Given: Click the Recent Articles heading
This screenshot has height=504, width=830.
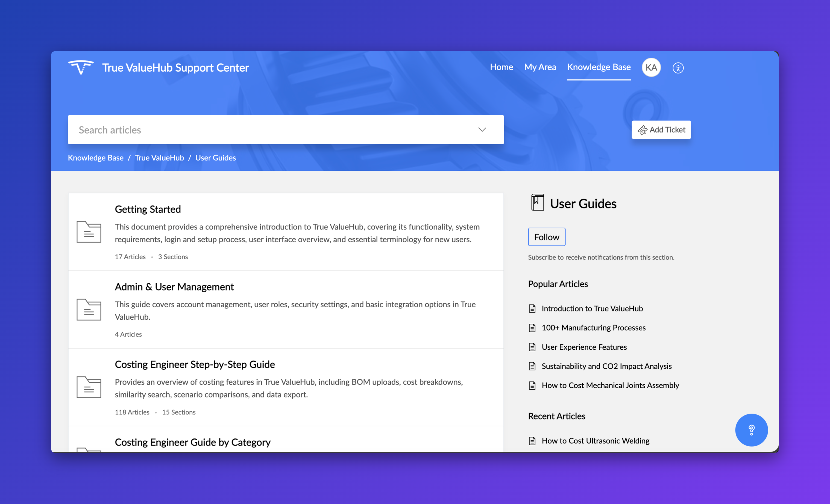Looking at the screenshot, I should tap(556, 416).
